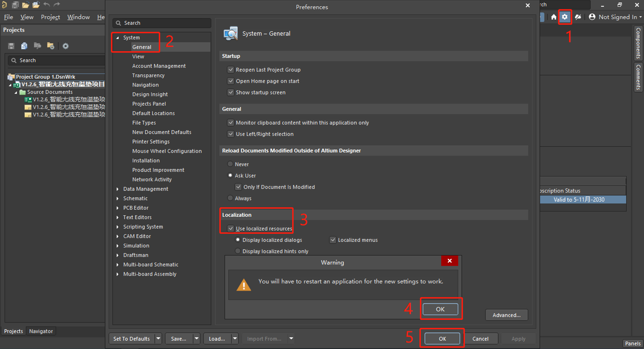Image resolution: width=644 pixels, height=349 pixels.
Task: Expand the Schematic preferences node
Action: [118, 198]
